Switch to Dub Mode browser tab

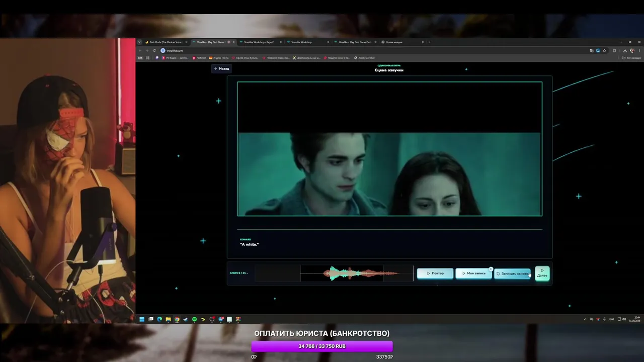166,42
